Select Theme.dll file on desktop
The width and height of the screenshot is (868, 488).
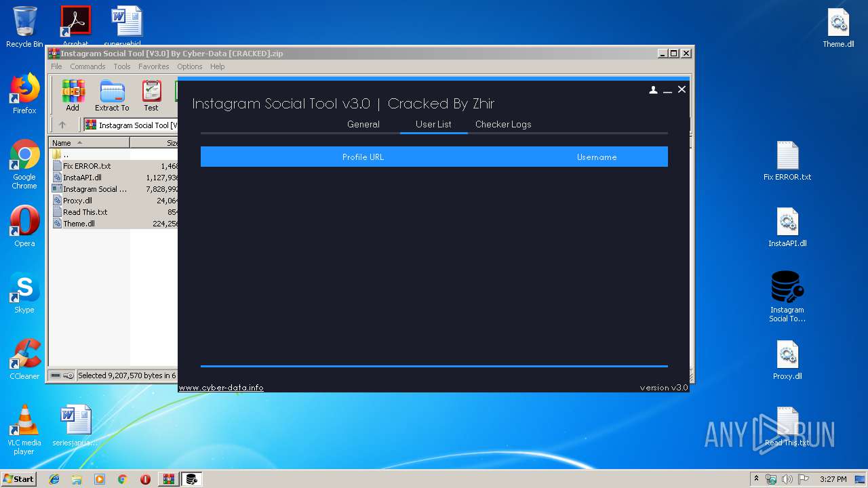838,28
